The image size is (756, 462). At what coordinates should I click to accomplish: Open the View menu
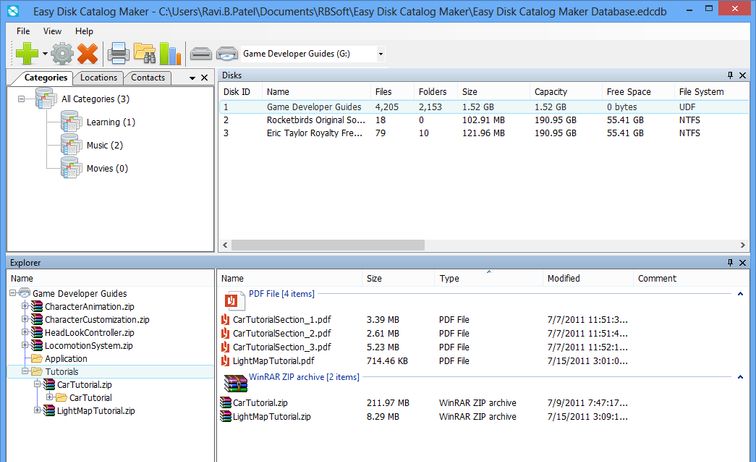pos(52,31)
